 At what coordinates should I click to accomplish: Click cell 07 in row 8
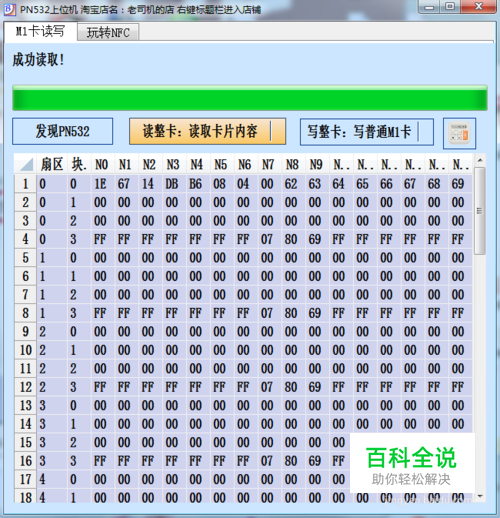click(x=269, y=313)
